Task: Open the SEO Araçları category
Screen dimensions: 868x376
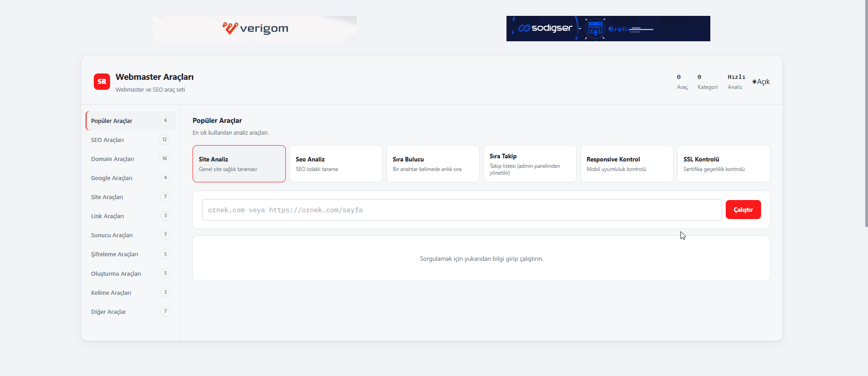Action: click(130, 140)
